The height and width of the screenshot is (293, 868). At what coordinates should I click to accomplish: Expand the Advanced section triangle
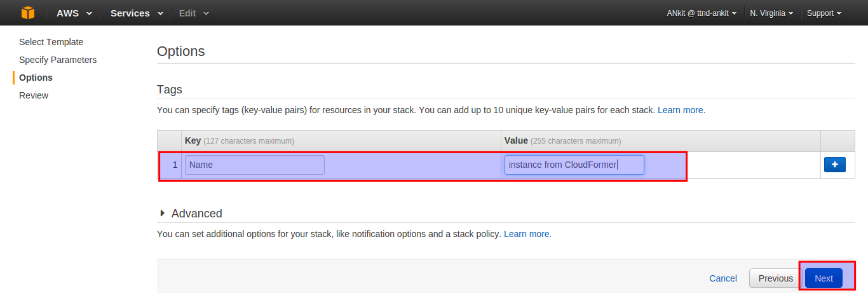(x=163, y=213)
